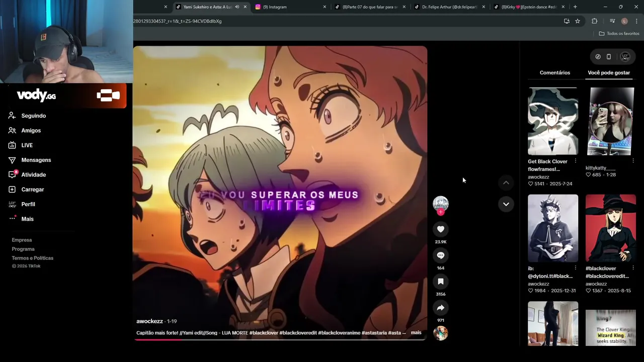Go to next video with down chevron
This screenshot has height=362, width=644.
[506, 204]
